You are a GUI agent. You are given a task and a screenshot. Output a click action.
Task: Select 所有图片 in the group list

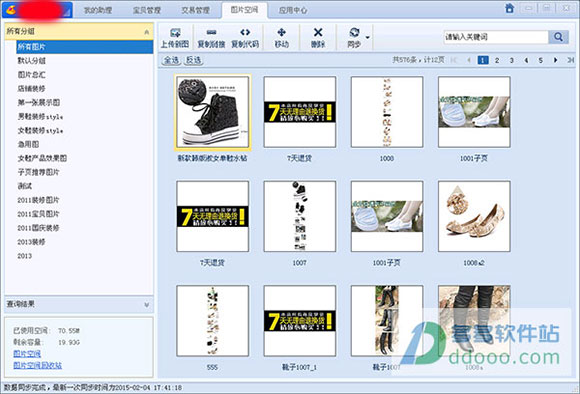(x=85, y=47)
